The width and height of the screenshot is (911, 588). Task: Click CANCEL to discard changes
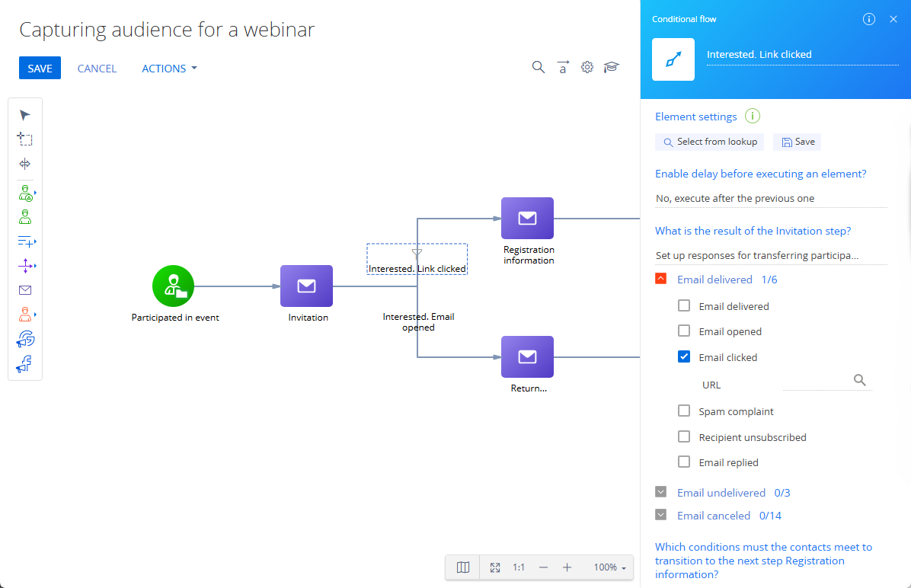pyautogui.click(x=97, y=69)
